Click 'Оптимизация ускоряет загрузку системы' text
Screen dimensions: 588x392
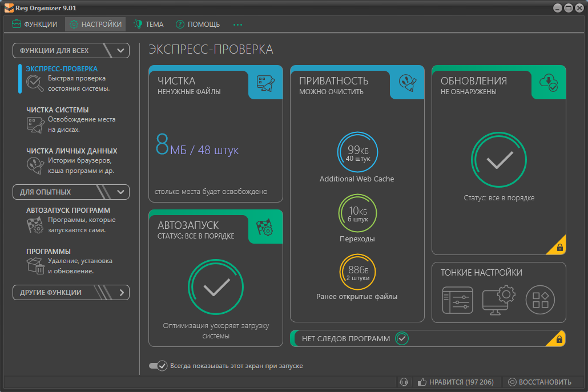pos(216,331)
